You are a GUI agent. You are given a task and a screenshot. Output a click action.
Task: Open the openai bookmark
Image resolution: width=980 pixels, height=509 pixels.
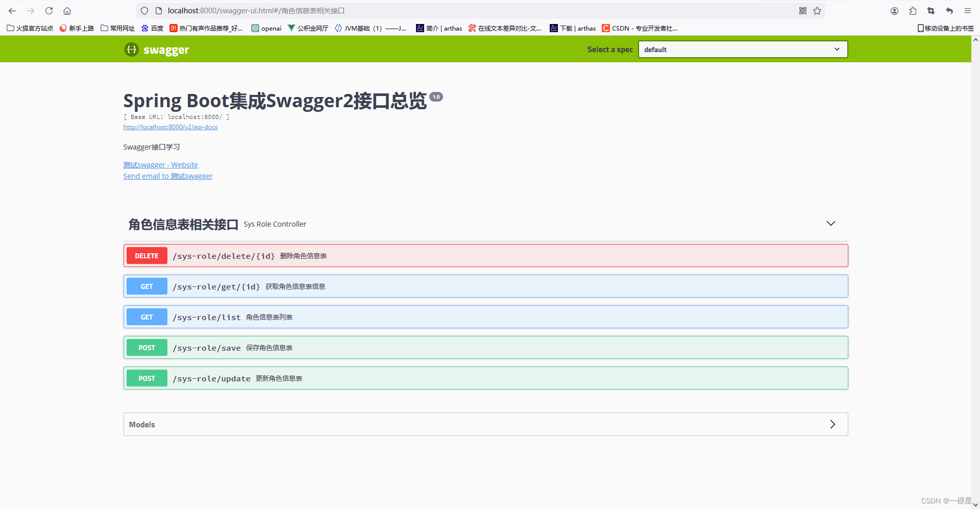[266, 28]
